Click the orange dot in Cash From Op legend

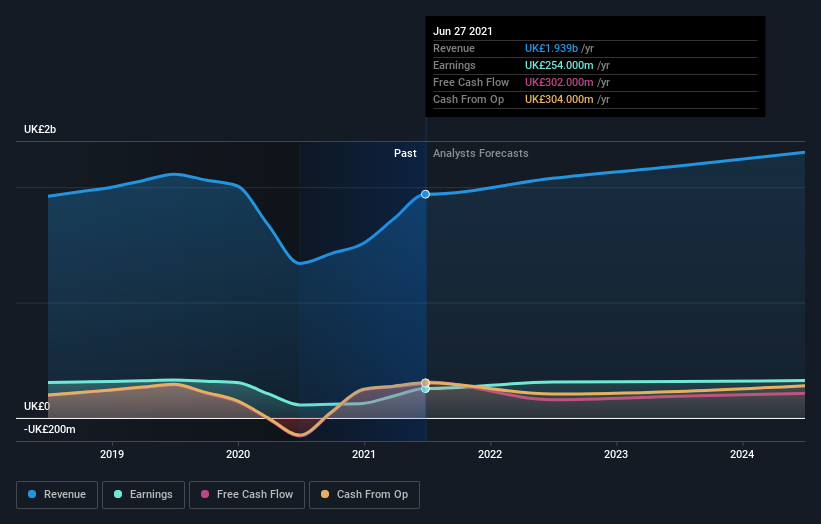pyautogui.click(x=325, y=494)
